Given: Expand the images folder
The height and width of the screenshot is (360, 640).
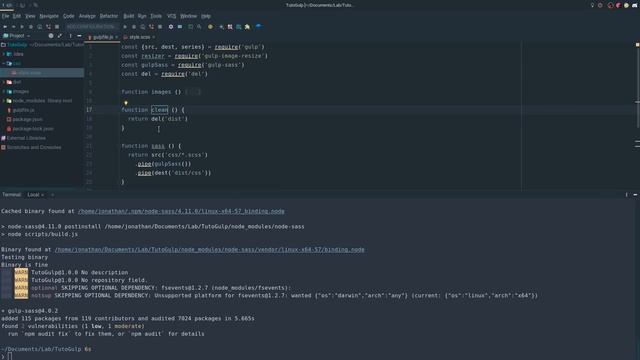Looking at the screenshot, I should [x=4, y=91].
